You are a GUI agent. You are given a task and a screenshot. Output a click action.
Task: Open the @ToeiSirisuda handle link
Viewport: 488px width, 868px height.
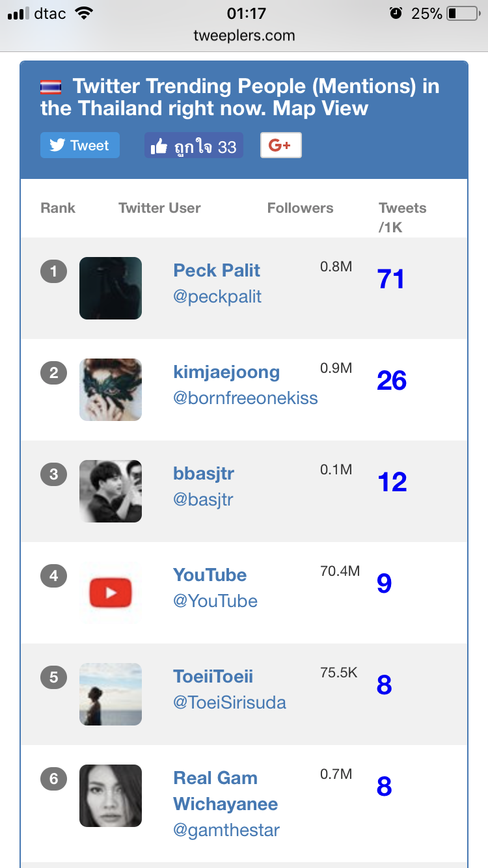pyautogui.click(x=230, y=703)
